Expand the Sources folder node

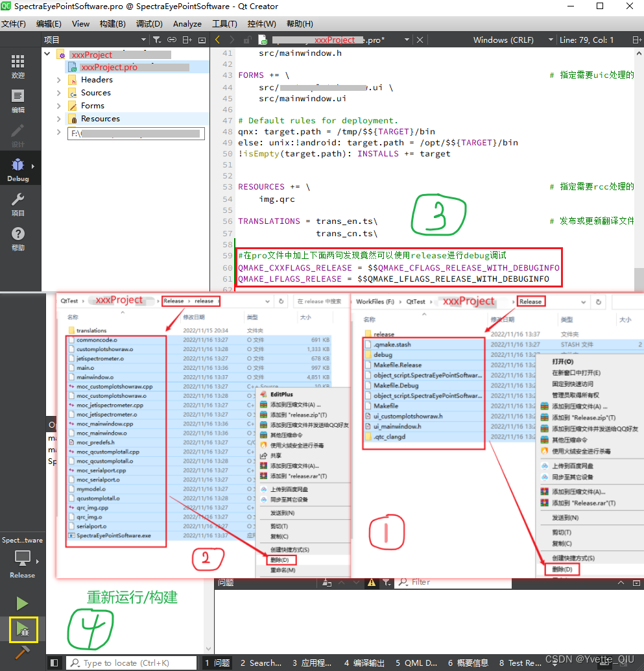click(x=59, y=93)
